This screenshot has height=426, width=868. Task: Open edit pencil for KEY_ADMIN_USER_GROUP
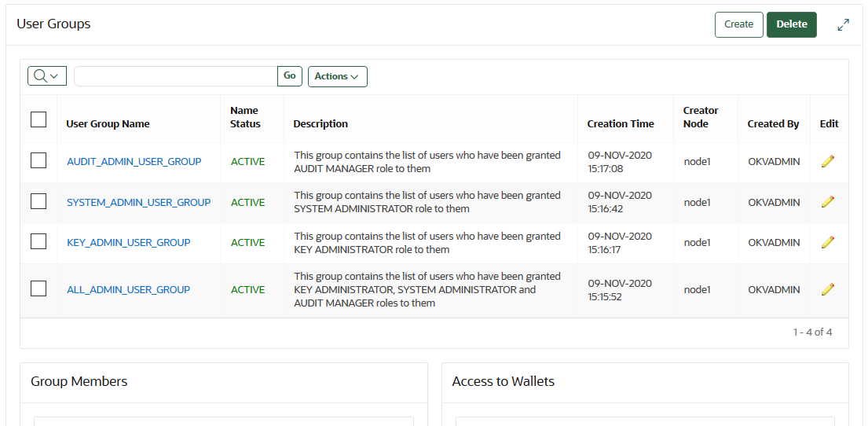tap(828, 242)
